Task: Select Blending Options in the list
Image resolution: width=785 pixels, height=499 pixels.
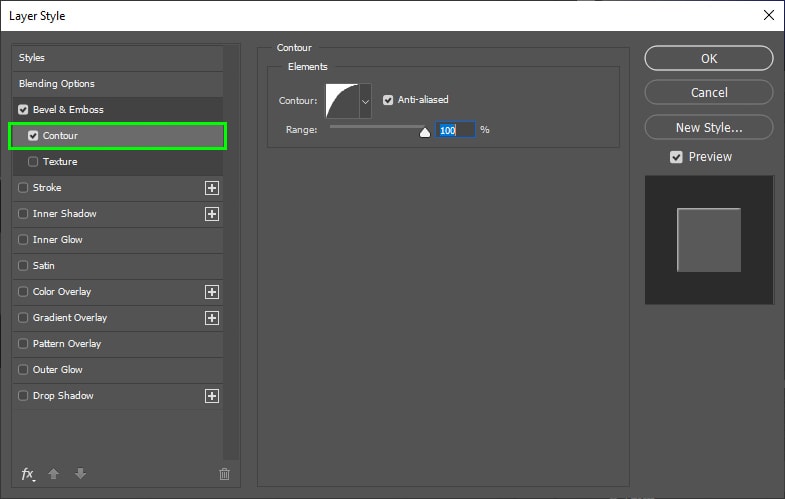Action: (57, 84)
